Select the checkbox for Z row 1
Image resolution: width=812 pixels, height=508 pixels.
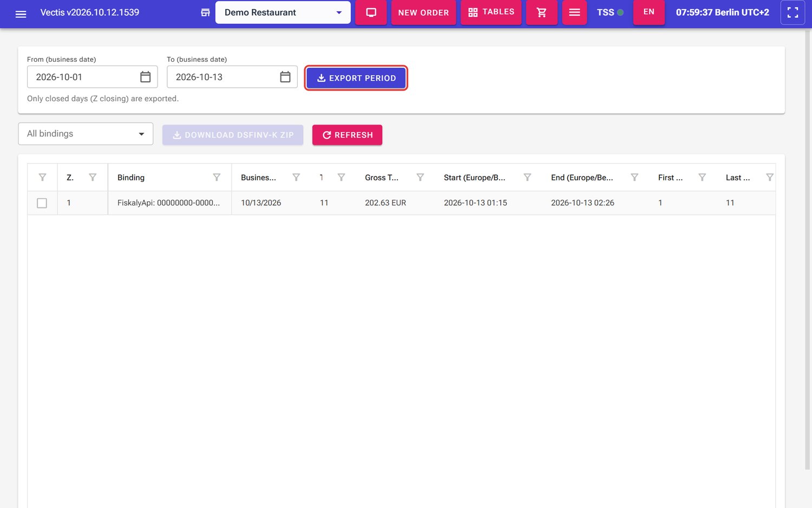[42, 203]
